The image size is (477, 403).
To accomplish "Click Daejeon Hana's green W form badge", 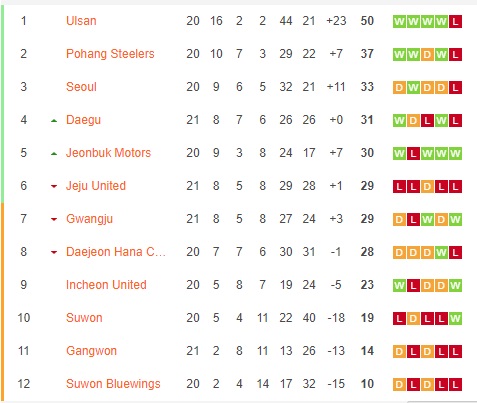I will [x=441, y=253].
